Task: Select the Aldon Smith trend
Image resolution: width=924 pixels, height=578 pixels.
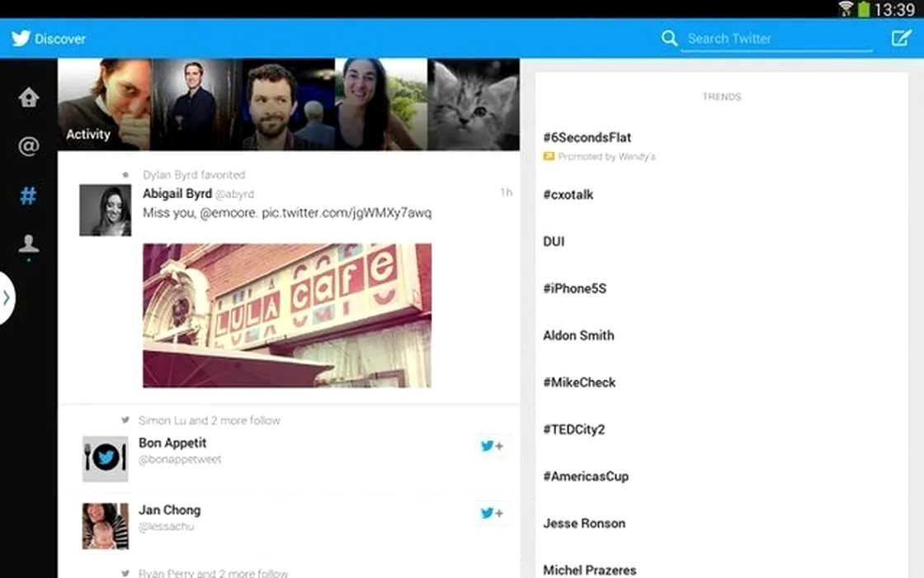Action: click(578, 336)
